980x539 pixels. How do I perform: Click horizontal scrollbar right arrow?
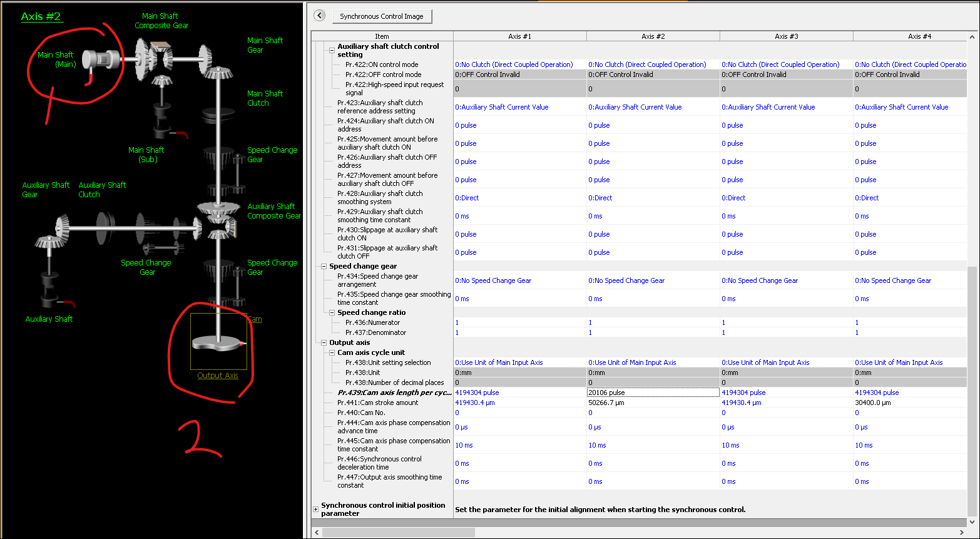click(x=963, y=532)
